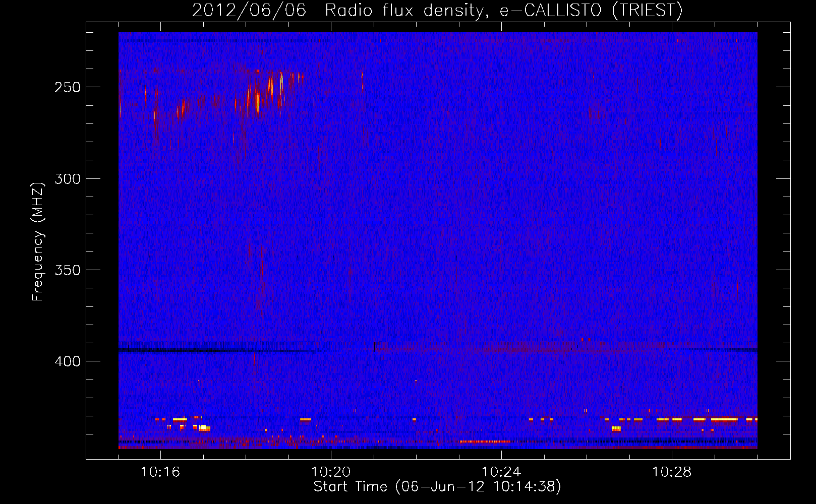Screen dimensions: 816x504
Task: Click the 300 frequency tick label
Action: click(68, 179)
